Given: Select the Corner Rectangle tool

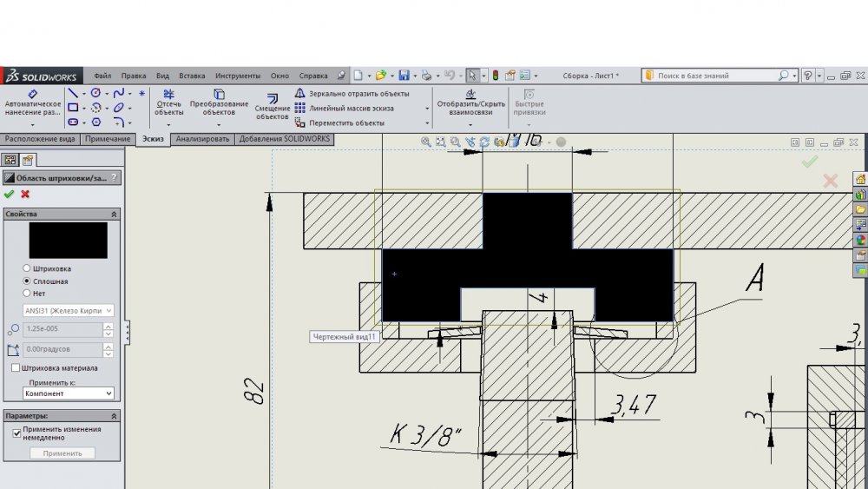Looking at the screenshot, I should (x=73, y=108).
